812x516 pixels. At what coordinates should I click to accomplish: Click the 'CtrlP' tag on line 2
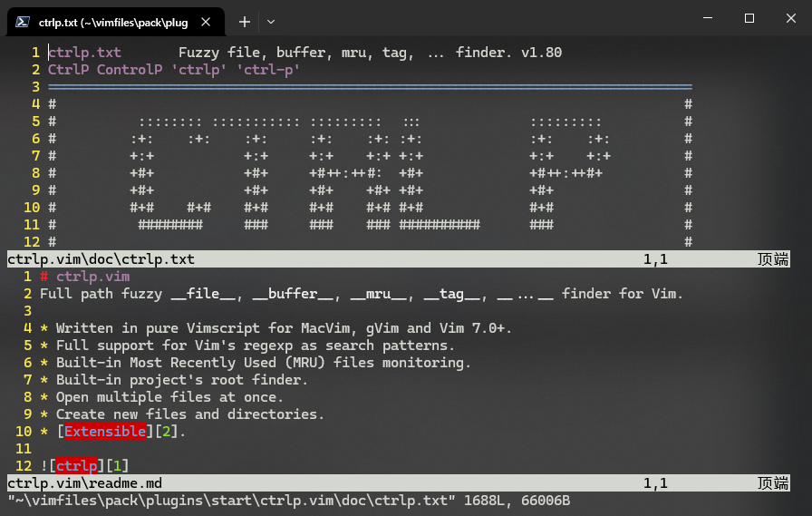pos(68,70)
